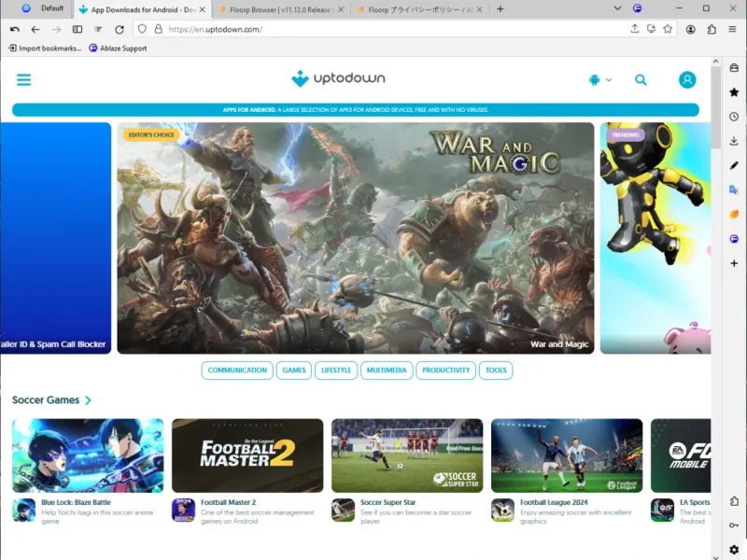Click Import bookmarks in bookmarks bar
Screen dimensions: 747x560
[x=45, y=49]
